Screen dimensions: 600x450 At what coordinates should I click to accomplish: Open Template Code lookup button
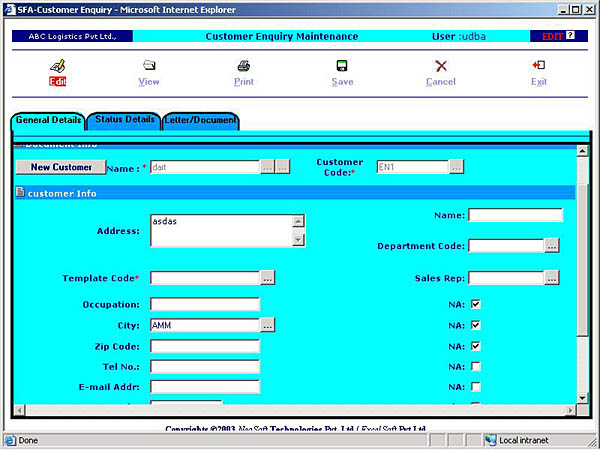[267, 278]
